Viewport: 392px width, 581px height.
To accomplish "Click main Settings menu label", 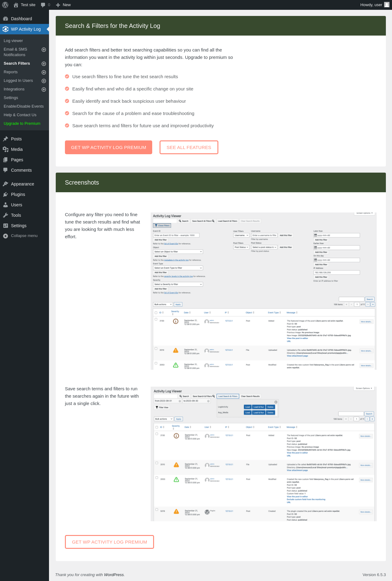I will pyautogui.click(x=19, y=226).
